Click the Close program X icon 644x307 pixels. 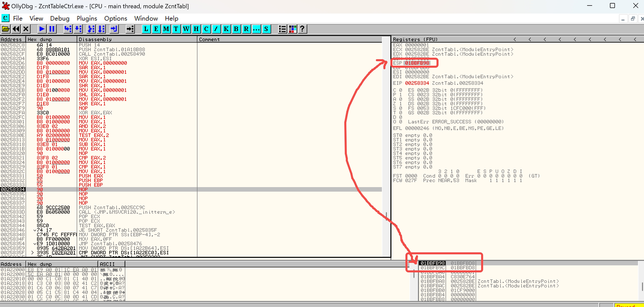26,29
